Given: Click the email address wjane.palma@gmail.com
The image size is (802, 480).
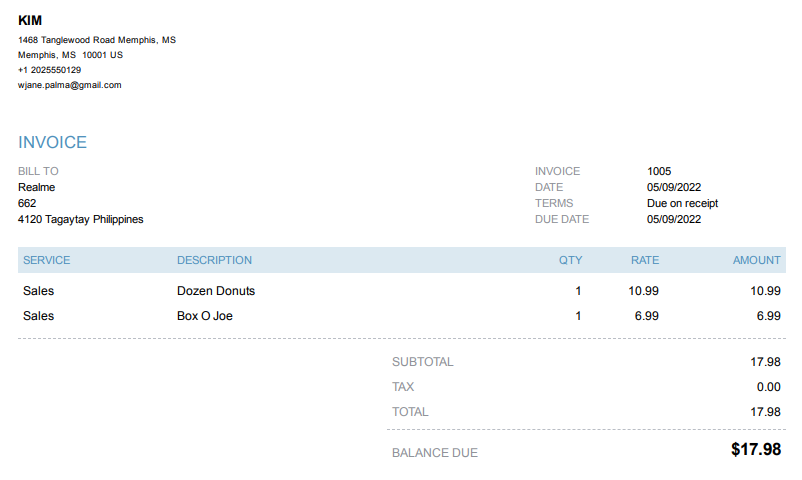Looking at the screenshot, I should tap(69, 85).
